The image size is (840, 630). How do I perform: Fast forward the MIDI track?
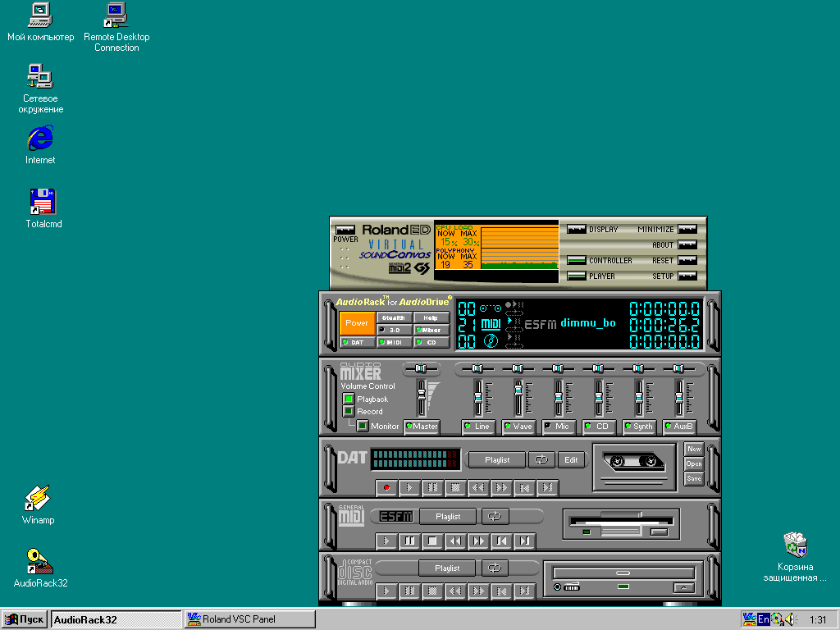478,541
